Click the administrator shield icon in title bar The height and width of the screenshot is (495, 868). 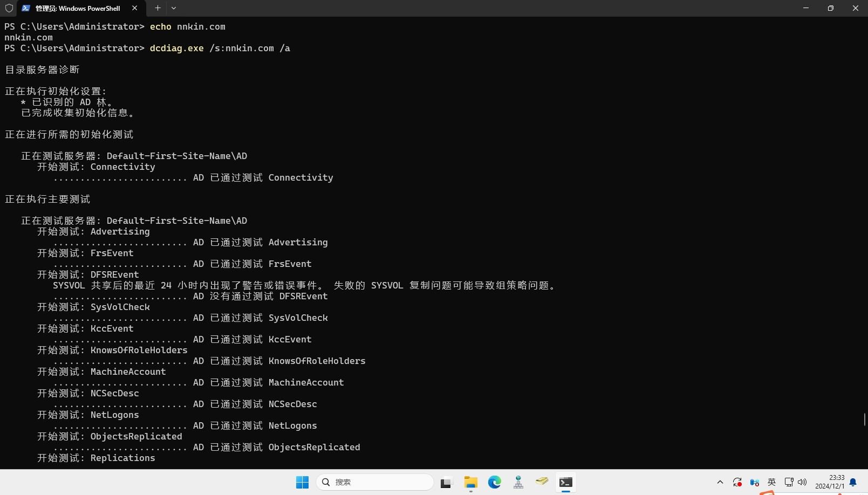(9, 8)
